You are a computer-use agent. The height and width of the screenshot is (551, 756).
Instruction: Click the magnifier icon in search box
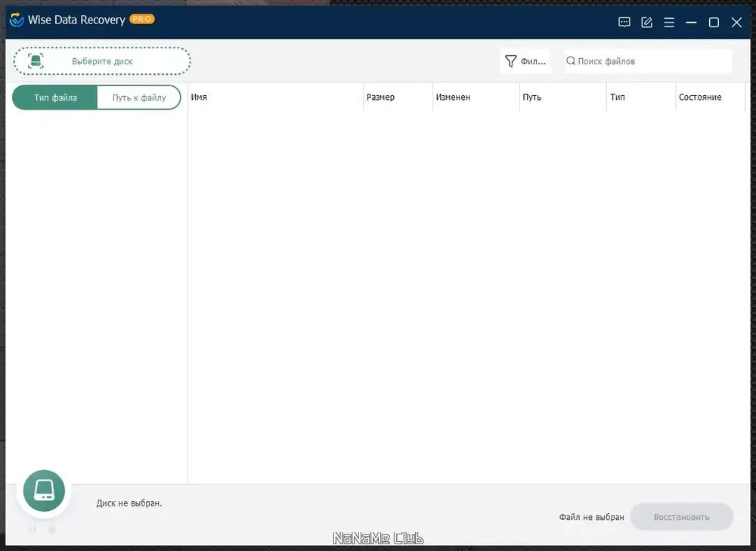point(570,60)
